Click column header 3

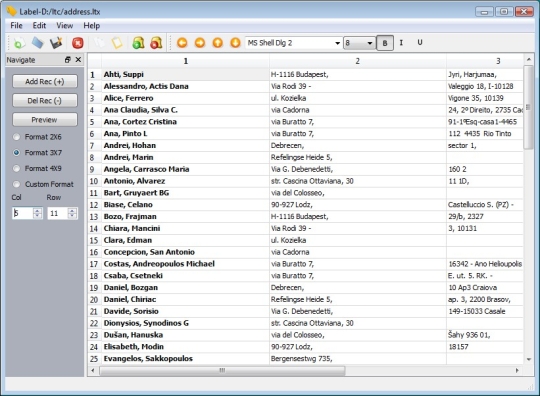(485, 61)
